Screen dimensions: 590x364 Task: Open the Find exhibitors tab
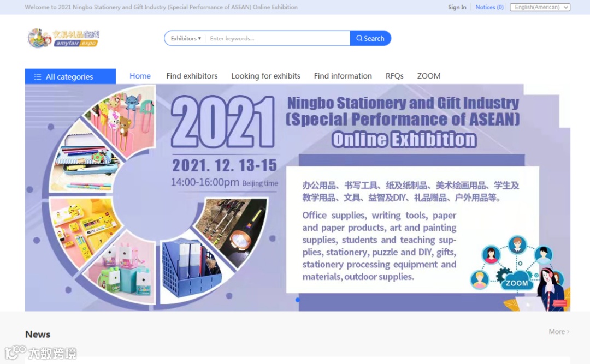(x=192, y=76)
